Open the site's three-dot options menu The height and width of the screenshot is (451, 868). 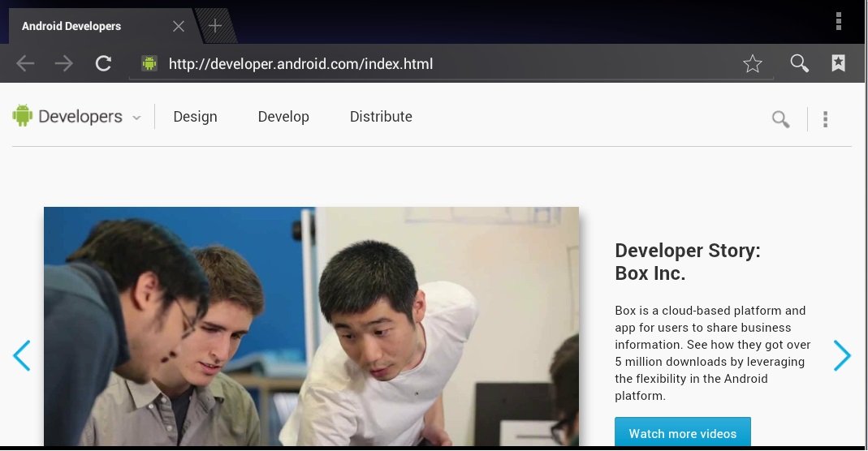tap(826, 118)
